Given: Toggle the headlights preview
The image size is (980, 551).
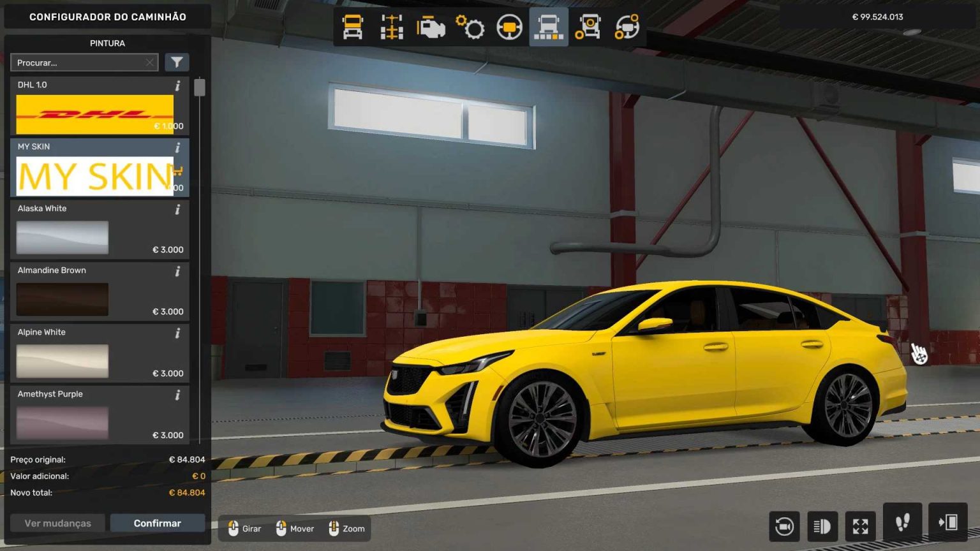Looking at the screenshot, I should (822, 525).
